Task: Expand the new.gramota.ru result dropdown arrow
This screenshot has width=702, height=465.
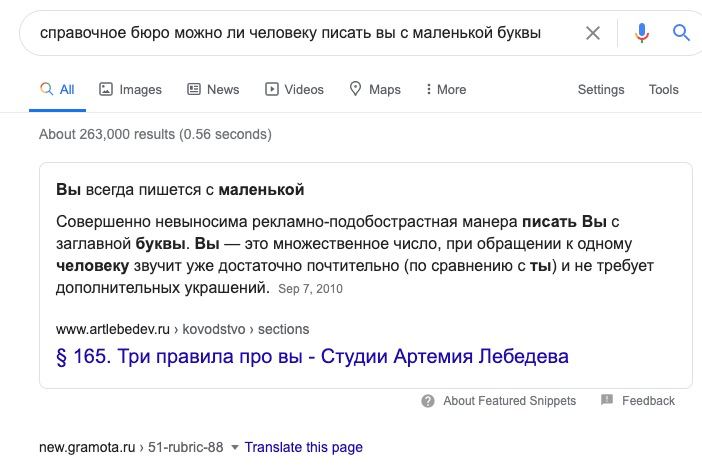Action: coord(235,447)
